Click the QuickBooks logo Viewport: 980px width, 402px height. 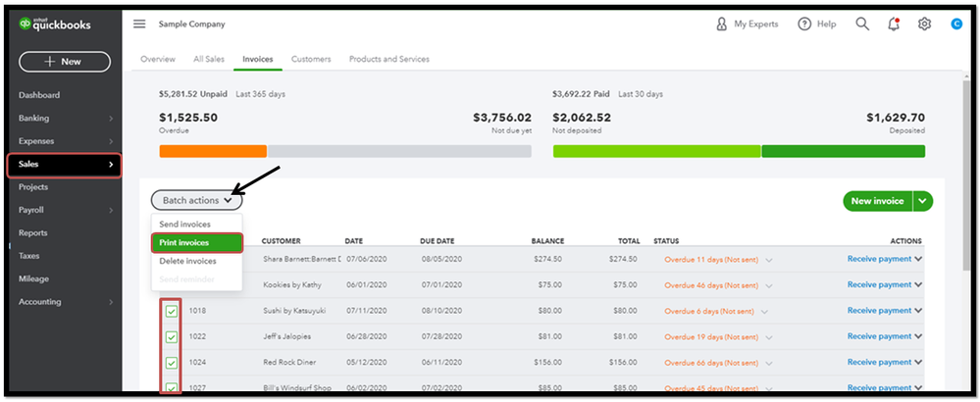(55, 25)
